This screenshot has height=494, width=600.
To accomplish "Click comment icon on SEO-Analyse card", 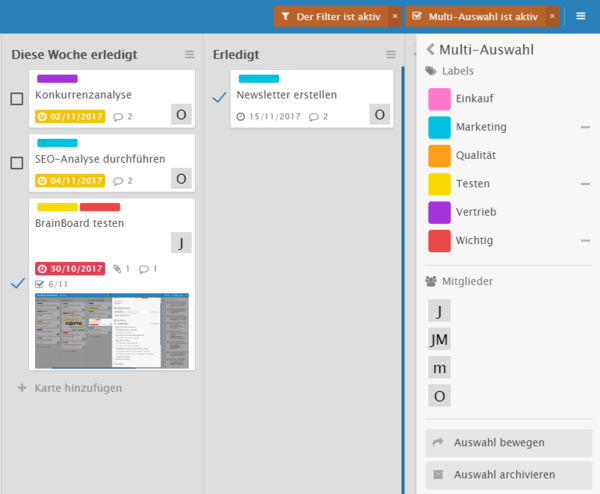I will click(x=118, y=181).
